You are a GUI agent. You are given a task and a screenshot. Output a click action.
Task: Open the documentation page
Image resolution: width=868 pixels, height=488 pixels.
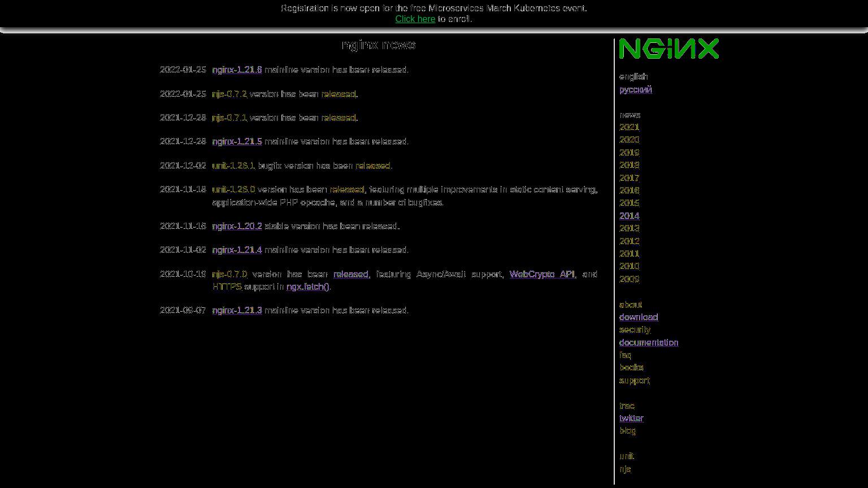pyautogui.click(x=649, y=343)
